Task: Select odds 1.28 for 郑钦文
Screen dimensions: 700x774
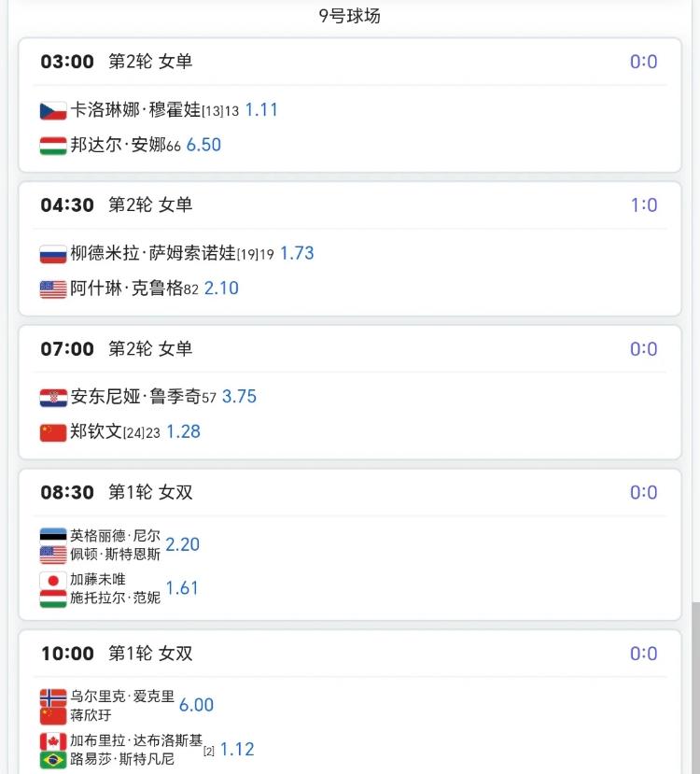Action: 184,431
